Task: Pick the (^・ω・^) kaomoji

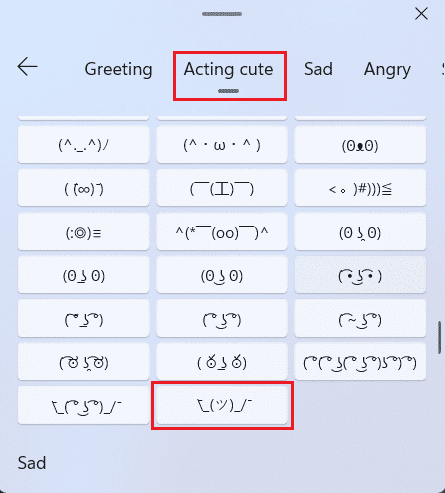Action: [x=222, y=145]
